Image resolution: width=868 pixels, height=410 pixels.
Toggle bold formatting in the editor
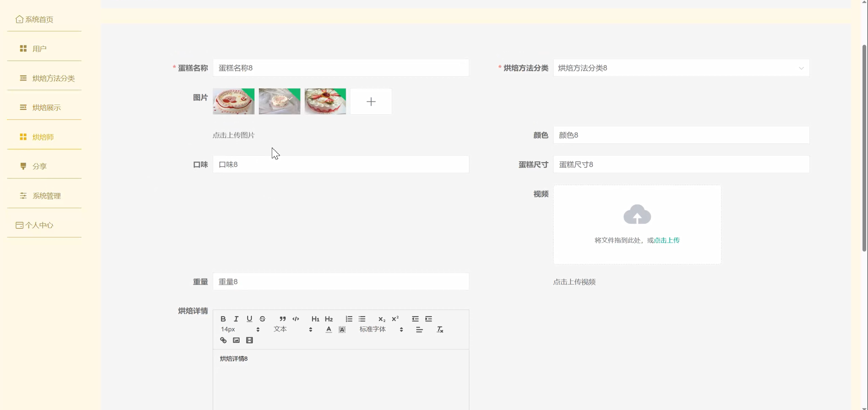coord(223,319)
